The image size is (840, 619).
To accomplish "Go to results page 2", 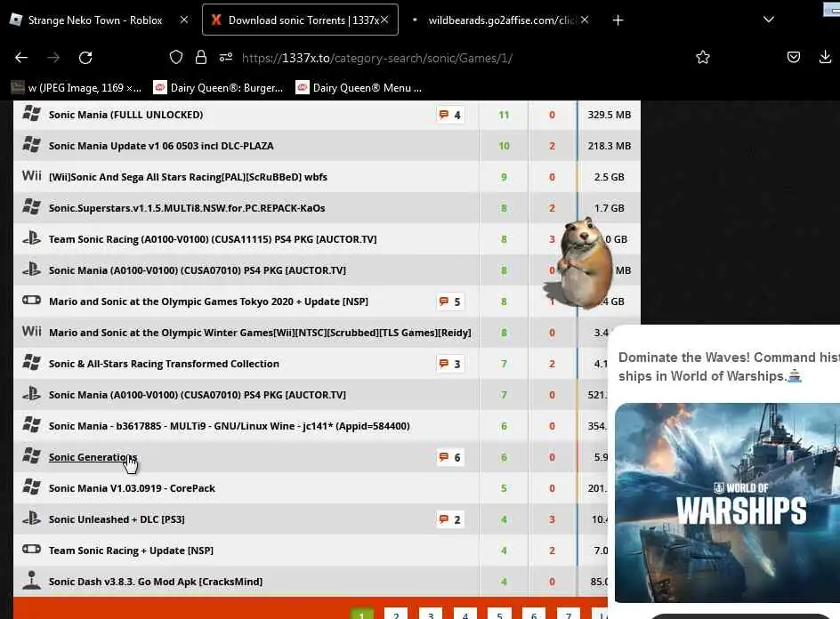I will [396, 615].
